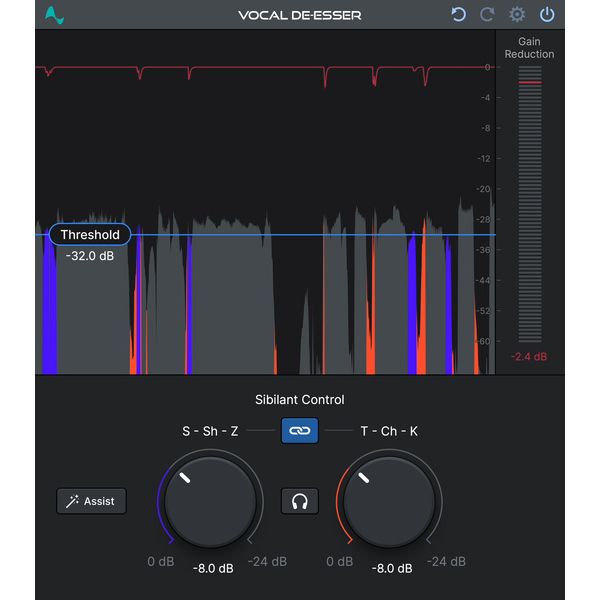Click the right knob -8.0 dB value
600x600 pixels.
[392, 568]
